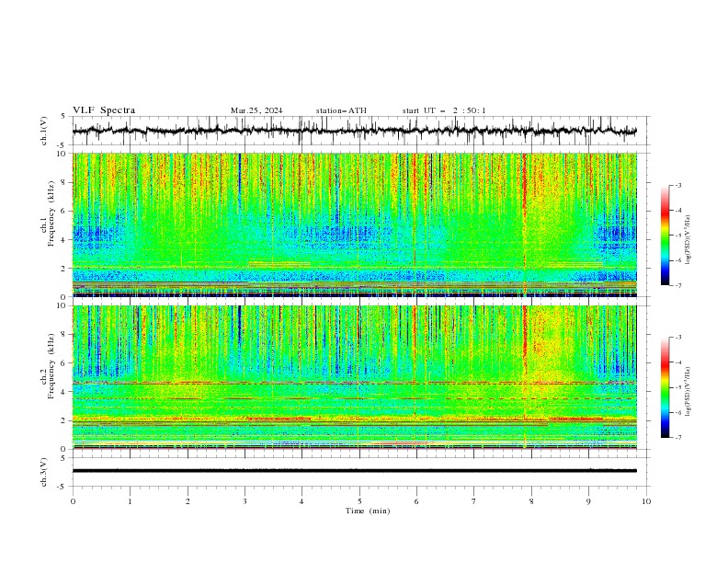
Task: Click the "10" tick label on the time axis
Action: coord(646,501)
